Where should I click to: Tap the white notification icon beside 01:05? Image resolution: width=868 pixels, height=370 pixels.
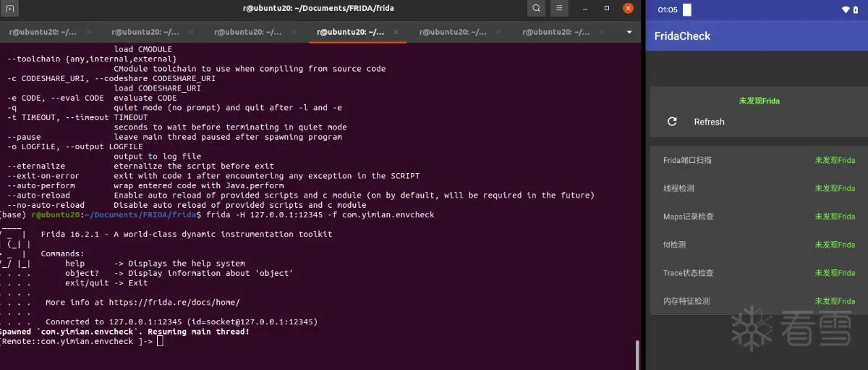687,10
